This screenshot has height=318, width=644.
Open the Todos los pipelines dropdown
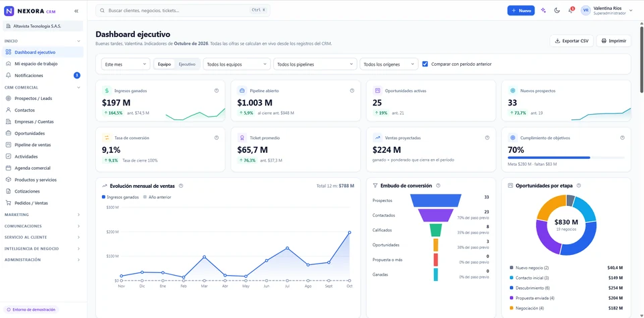(315, 64)
